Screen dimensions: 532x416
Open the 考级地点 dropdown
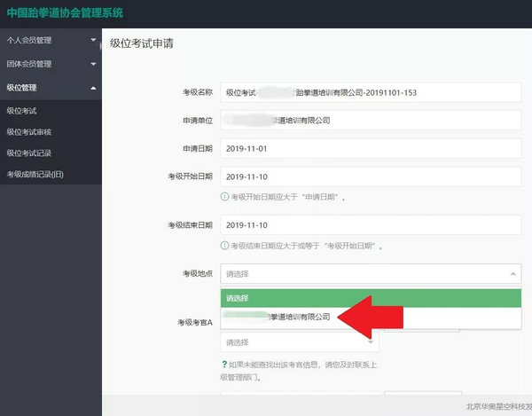[371, 273]
